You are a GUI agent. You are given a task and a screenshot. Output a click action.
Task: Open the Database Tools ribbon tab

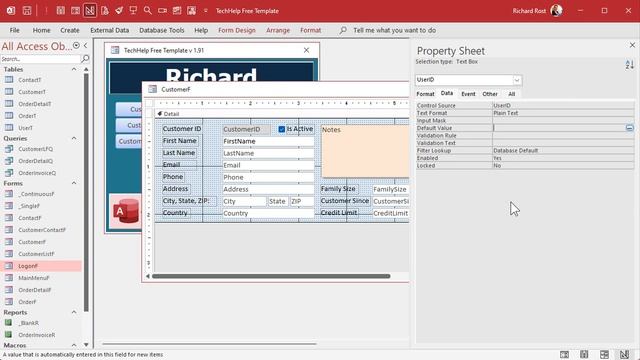pos(162,30)
